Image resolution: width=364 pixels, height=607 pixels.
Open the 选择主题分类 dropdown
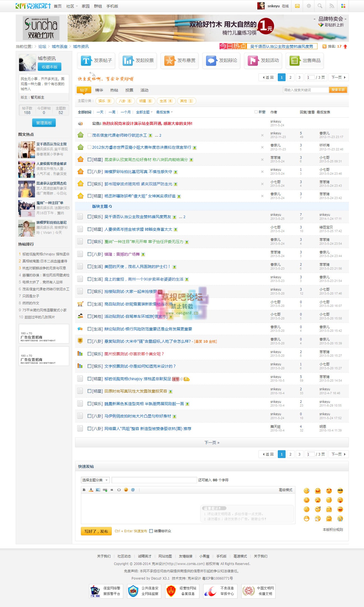tap(95, 480)
